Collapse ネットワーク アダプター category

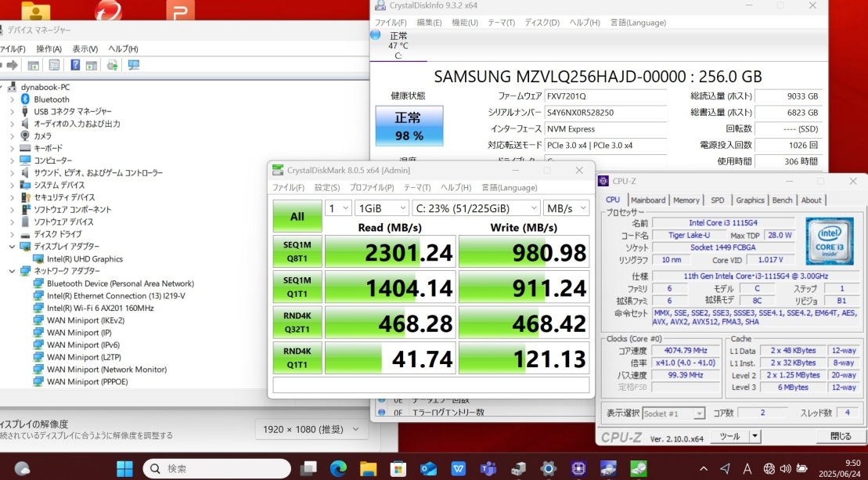12,271
